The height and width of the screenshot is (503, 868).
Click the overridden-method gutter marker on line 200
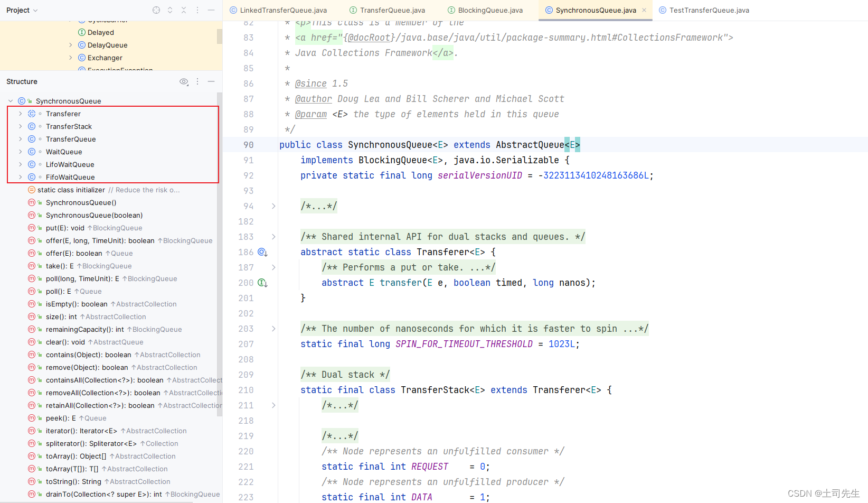click(262, 283)
